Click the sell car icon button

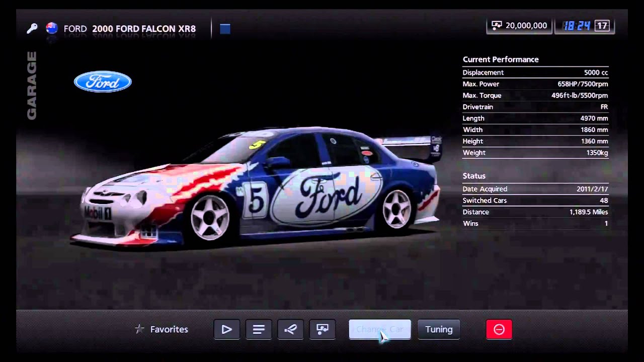coord(323,329)
